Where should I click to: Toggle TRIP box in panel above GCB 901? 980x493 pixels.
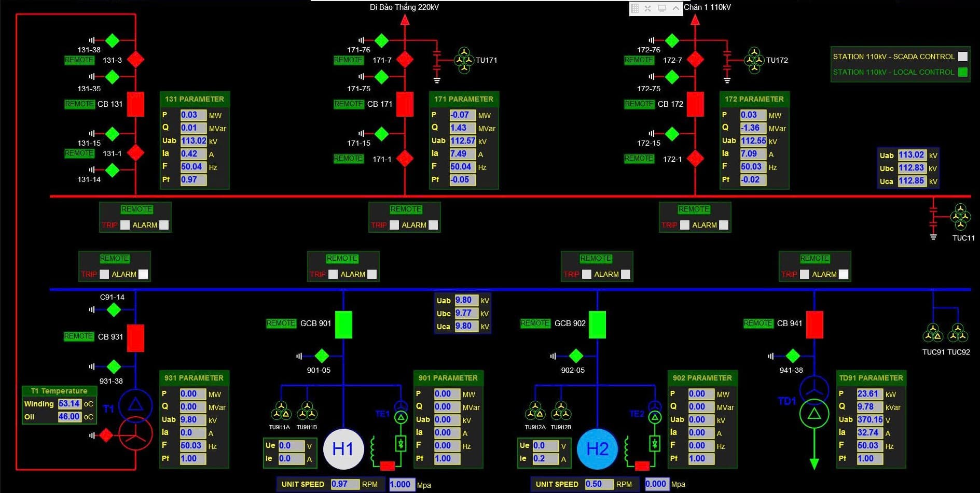[333, 274]
